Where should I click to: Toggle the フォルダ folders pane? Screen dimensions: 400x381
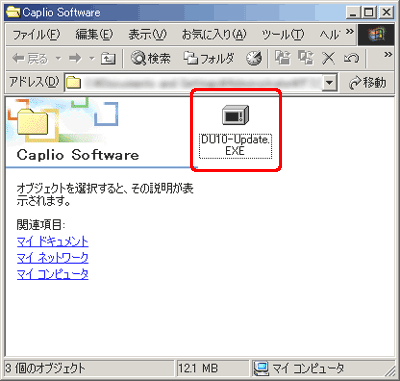coord(209,59)
